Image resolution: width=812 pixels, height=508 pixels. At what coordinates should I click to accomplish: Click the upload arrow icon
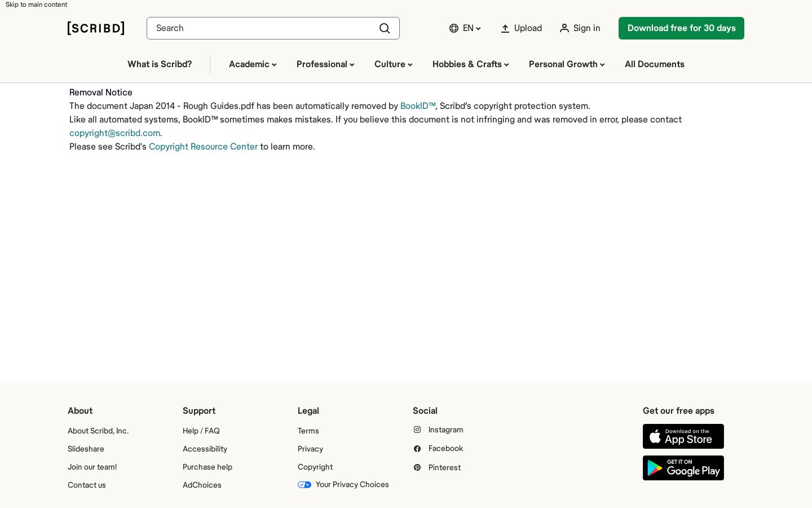click(x=505, y=28)
